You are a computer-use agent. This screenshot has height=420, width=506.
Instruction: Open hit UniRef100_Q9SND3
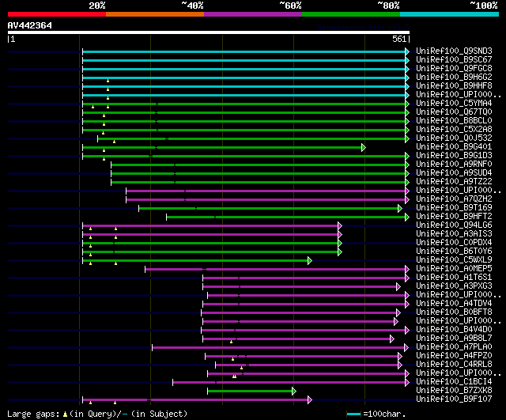click(x=454, y=51)
